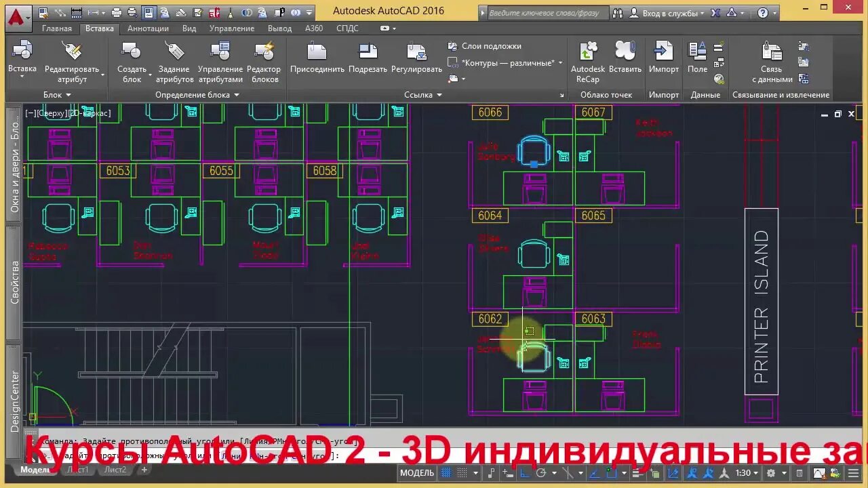
Task: Click the Extract Data icon in Связывание panel
Action: coord(804,79)
